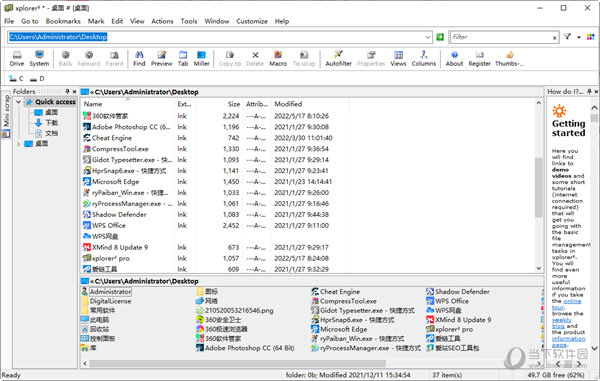This screenshot has height=381, width=600.
Task: Expand the bottom 桌面 tree node
Action: click(18, 144)
